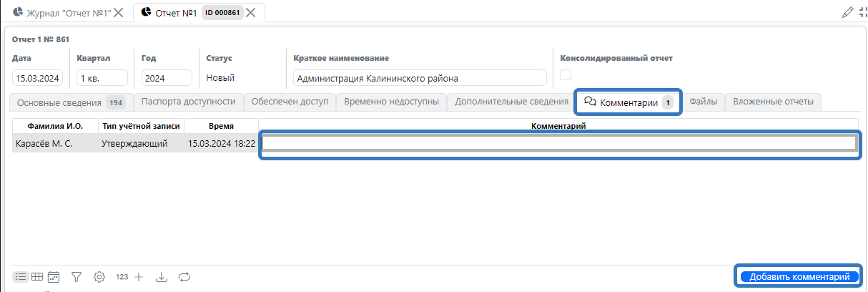
Task: Open table settings gear icon
Action: (99, 276)
